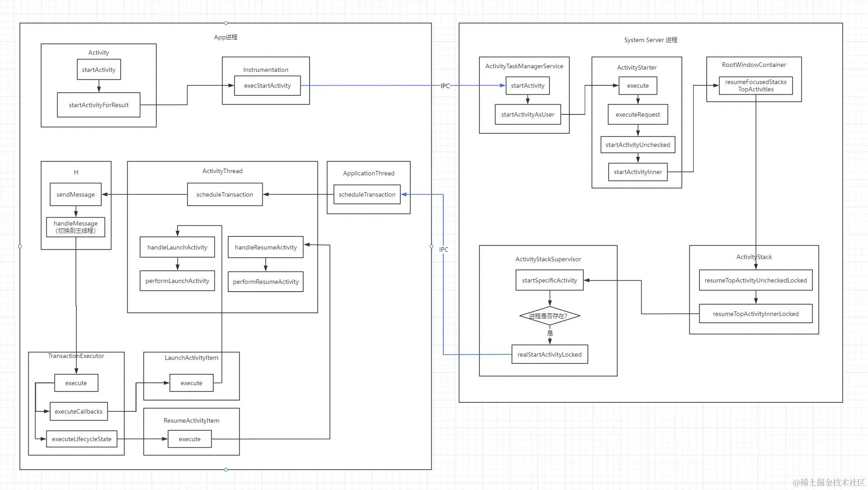The height and width of the screenshot is (490, 868).
Task: Click the diamond decision node 进程是否存在?
Action: (549, 316)
